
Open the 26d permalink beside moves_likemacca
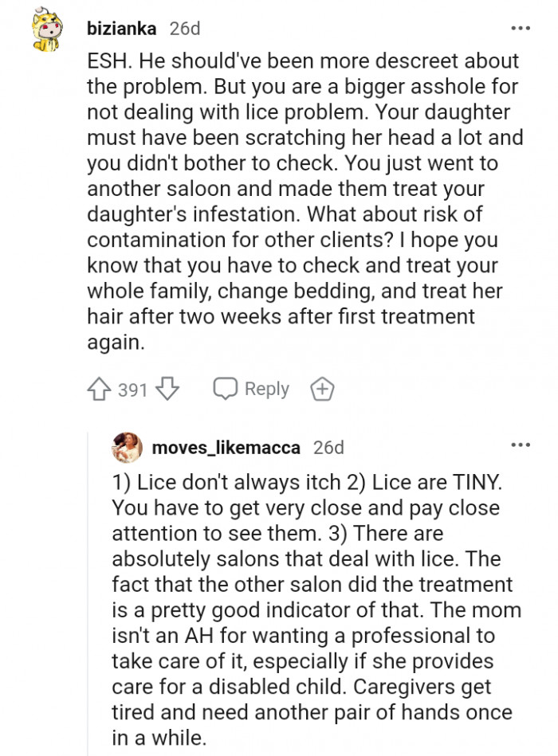pos(328,448)
